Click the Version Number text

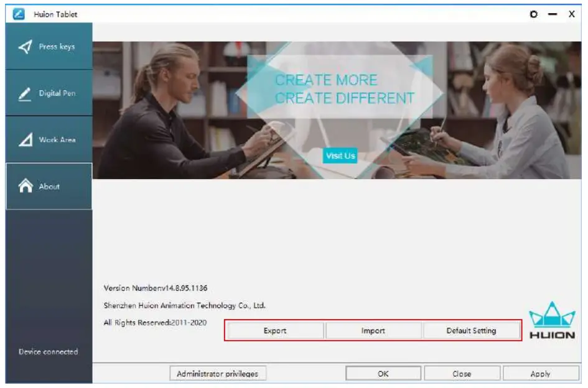click(x=156, y=288)
